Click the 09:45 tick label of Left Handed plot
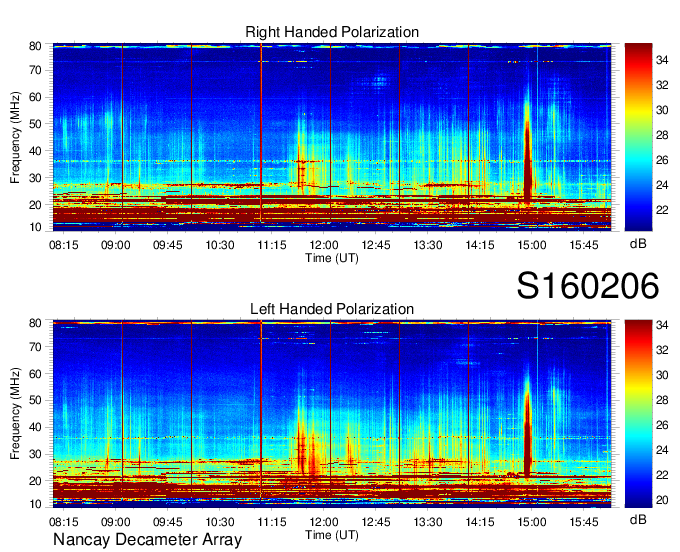Screen dimensions: 680x552 tap(167, 522)
